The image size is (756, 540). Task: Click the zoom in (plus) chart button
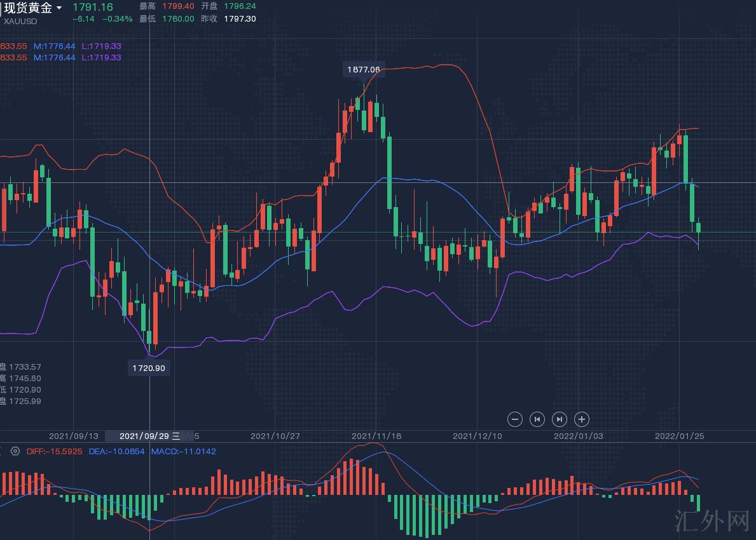click(x=582, y=419)
